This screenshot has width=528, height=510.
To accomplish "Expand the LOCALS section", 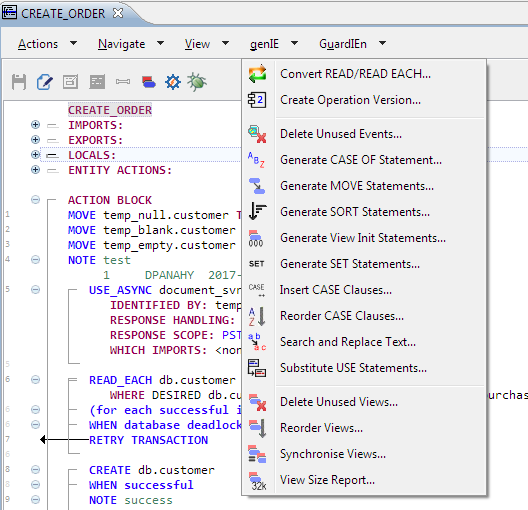I will coord(35,155).
